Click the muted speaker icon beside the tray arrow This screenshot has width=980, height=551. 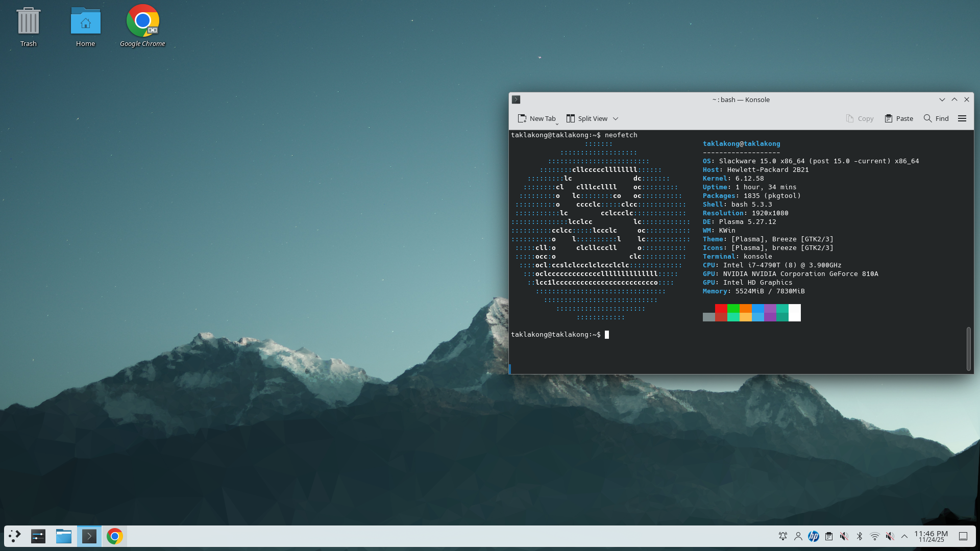890,536
